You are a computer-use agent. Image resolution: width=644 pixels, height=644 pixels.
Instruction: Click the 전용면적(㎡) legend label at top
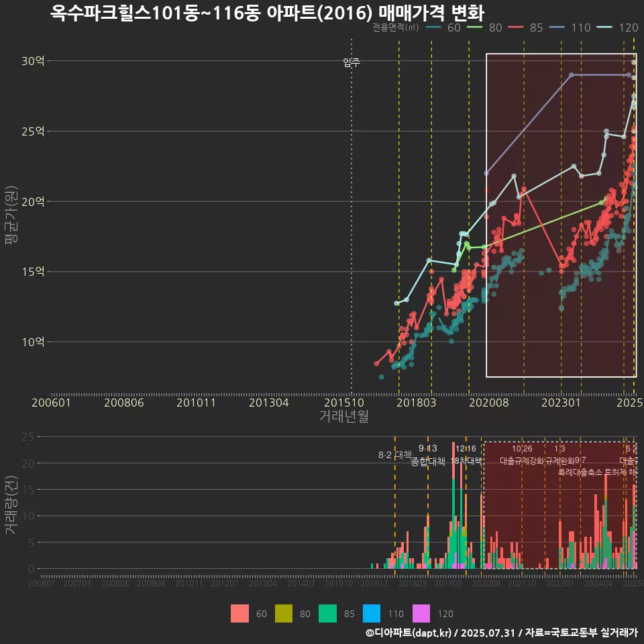pyautogui.click(x=396, y=28)
